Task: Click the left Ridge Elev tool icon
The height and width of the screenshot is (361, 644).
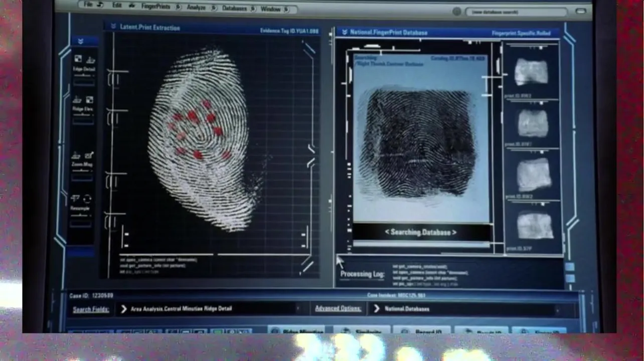Action: tap(78, 100)
